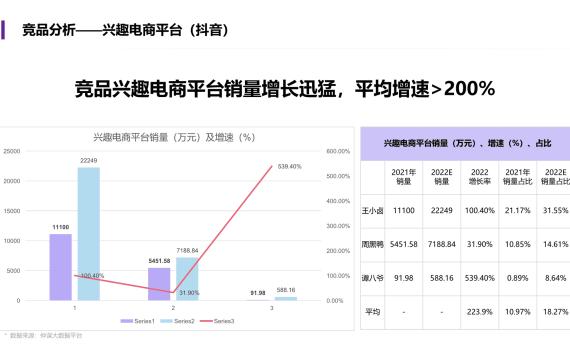Click the row label 周黑鸭 in the table

pos(373,244)
